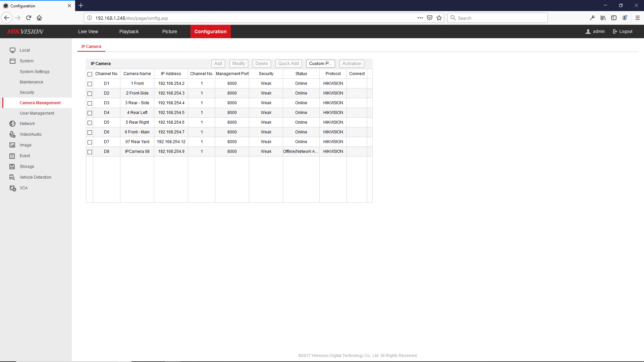This screenshot has height=362, width=644.
Task: Click the Storage disk icon
Action: tap(12, 167)
